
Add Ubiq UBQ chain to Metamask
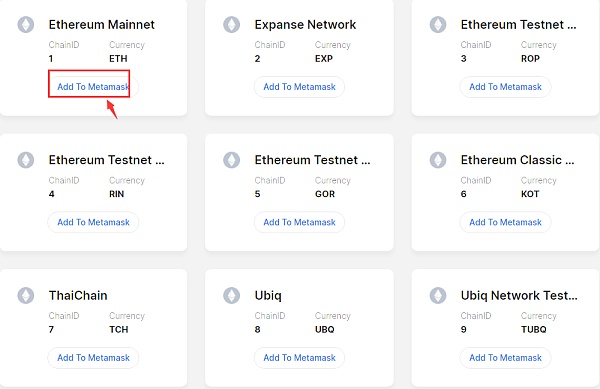click(x=299, y=358)
